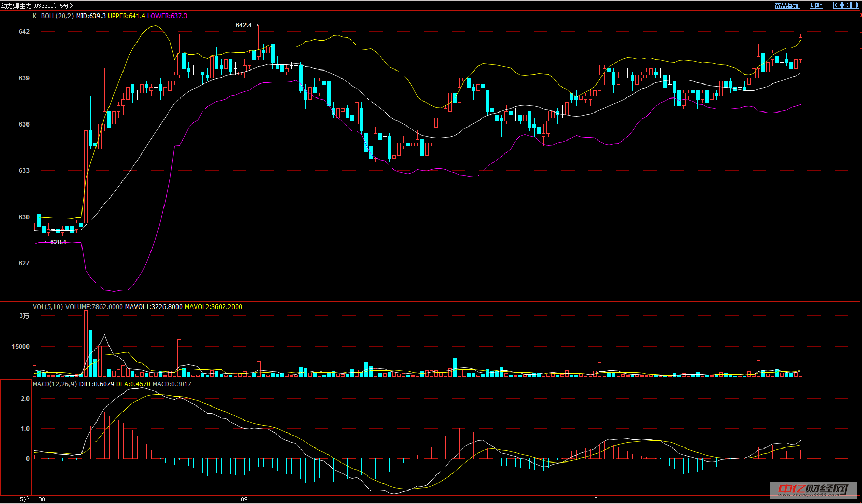
Task: Click the right arrow navigation icon
Action: click(x=846, y=5)
